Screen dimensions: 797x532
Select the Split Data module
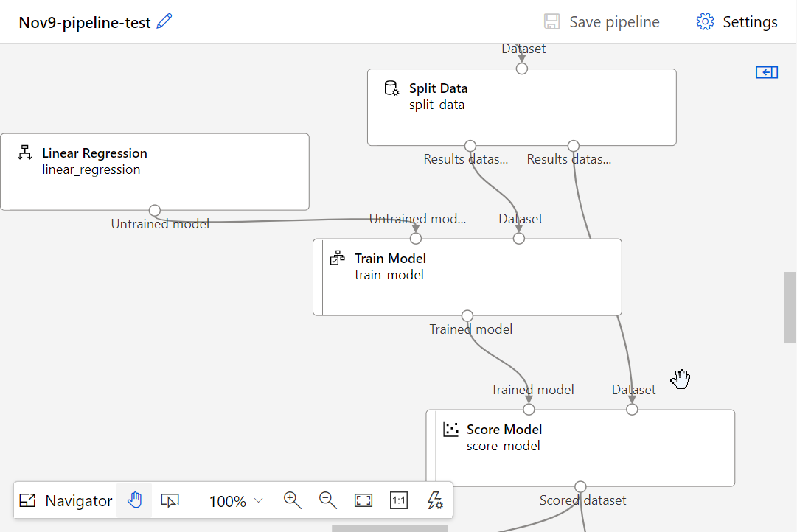522,107
